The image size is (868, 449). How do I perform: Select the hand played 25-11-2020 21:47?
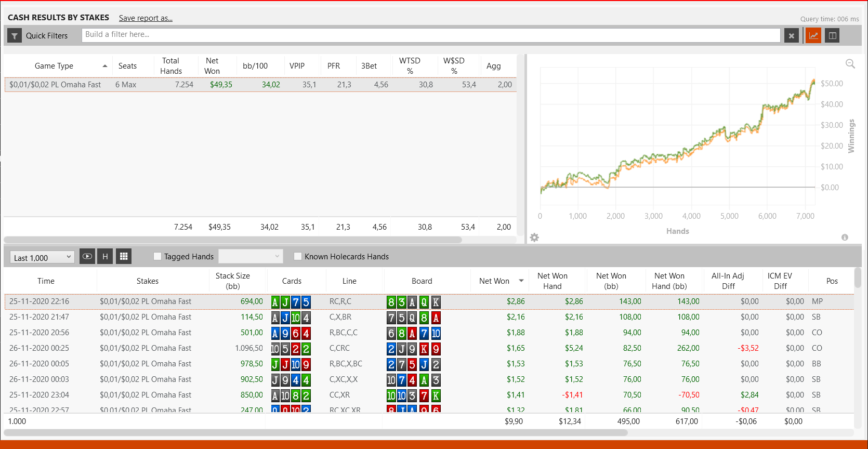[429, 317]
